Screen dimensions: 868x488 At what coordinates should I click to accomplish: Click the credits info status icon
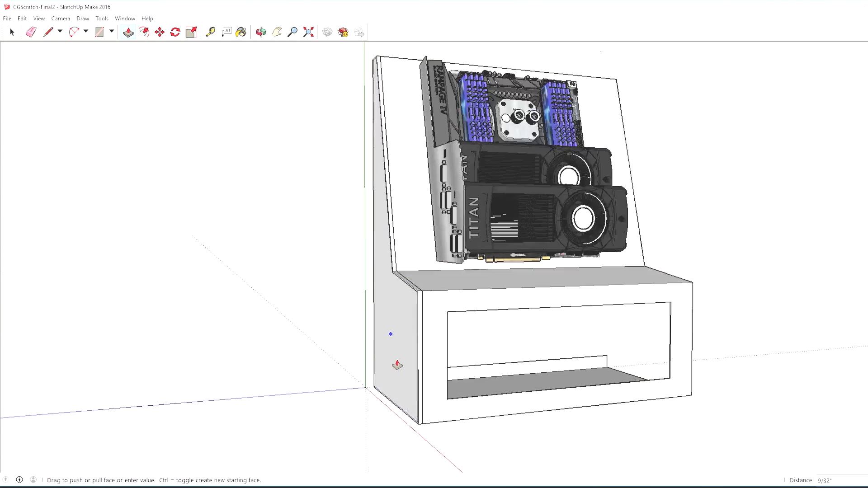coord(19,480)
